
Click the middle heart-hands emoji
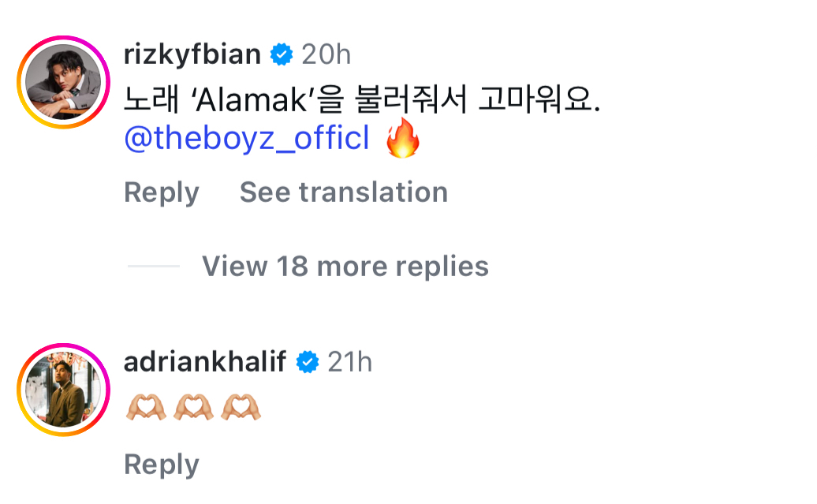coord(193,407)
